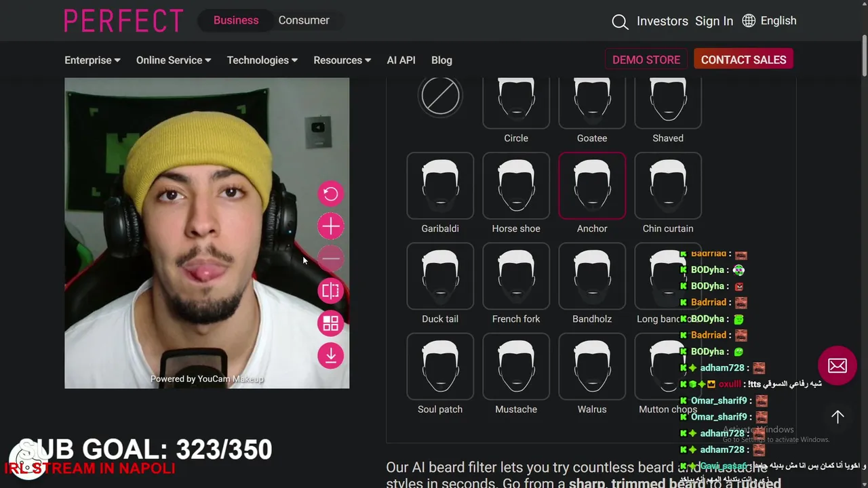This screenshot has width=868, height=488.
Task: Switch to Business mode
Action: point(236,20)
